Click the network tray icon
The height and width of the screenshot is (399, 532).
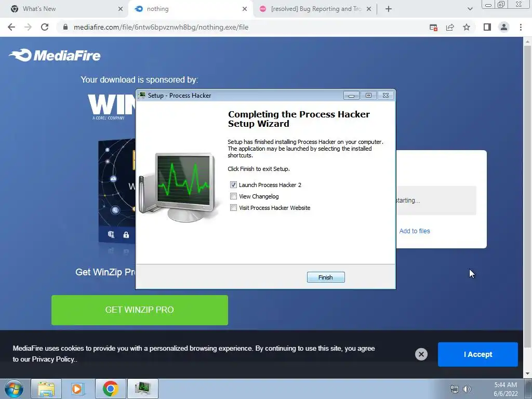(454, 389)
